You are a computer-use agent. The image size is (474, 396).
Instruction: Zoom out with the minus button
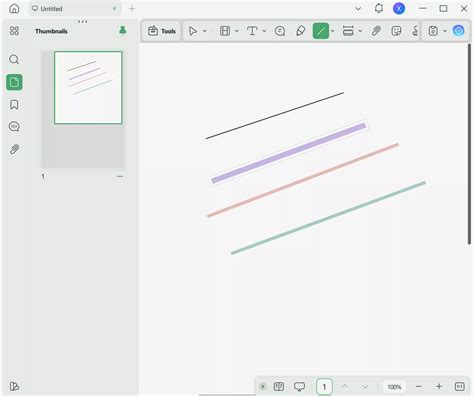419,387
